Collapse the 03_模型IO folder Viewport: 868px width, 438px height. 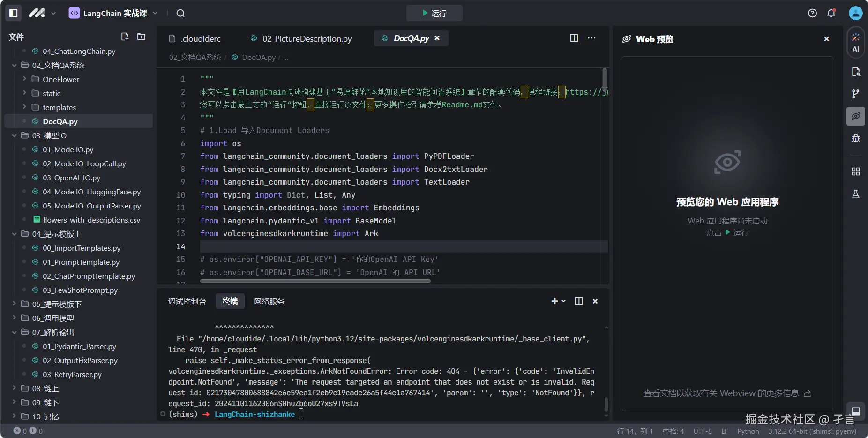pyautogui.click(x=49, y=135)
